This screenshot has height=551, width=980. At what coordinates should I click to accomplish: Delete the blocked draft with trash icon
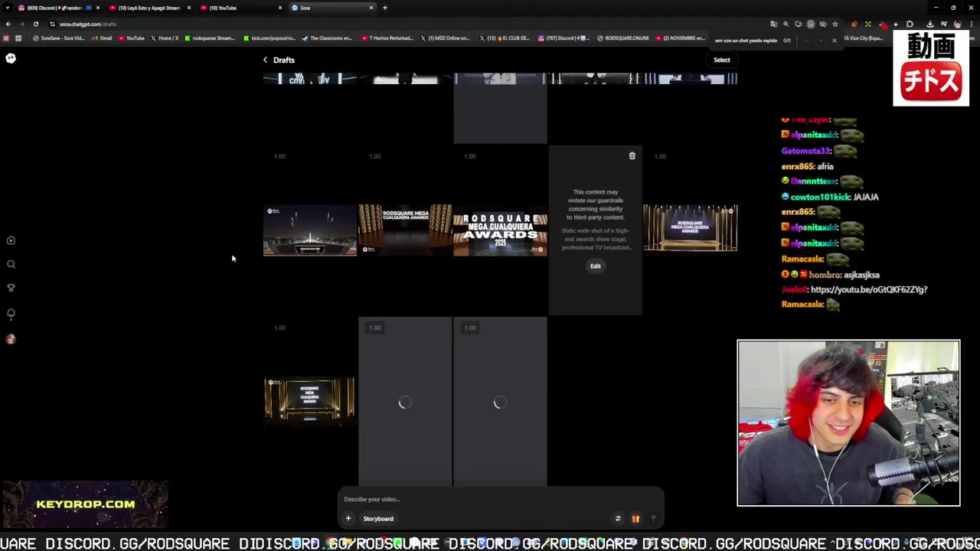632,155
